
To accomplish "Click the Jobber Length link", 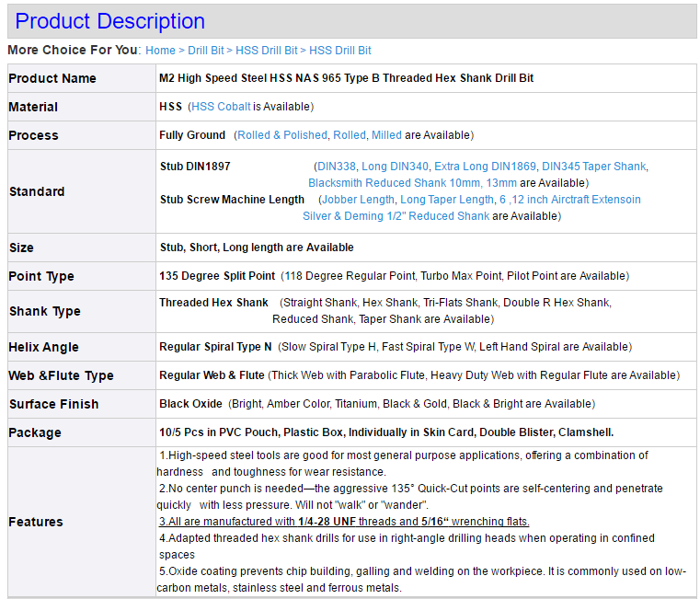I will click(x=357, y=200).
